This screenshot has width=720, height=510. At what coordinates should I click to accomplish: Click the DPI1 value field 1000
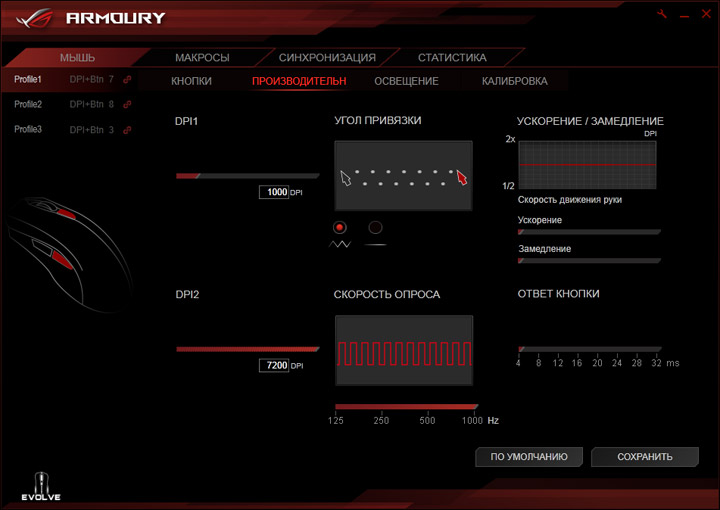(x=274, y=192)
